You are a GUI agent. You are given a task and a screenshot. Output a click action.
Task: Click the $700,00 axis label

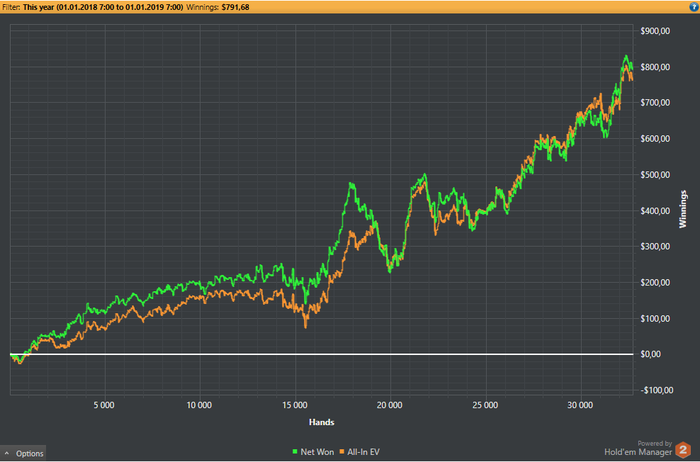(x=655, y=103)
